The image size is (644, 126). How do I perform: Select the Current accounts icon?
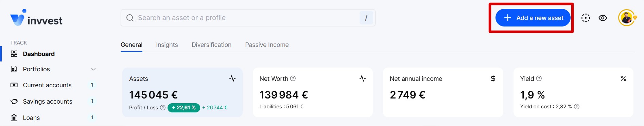click(14, 85)
